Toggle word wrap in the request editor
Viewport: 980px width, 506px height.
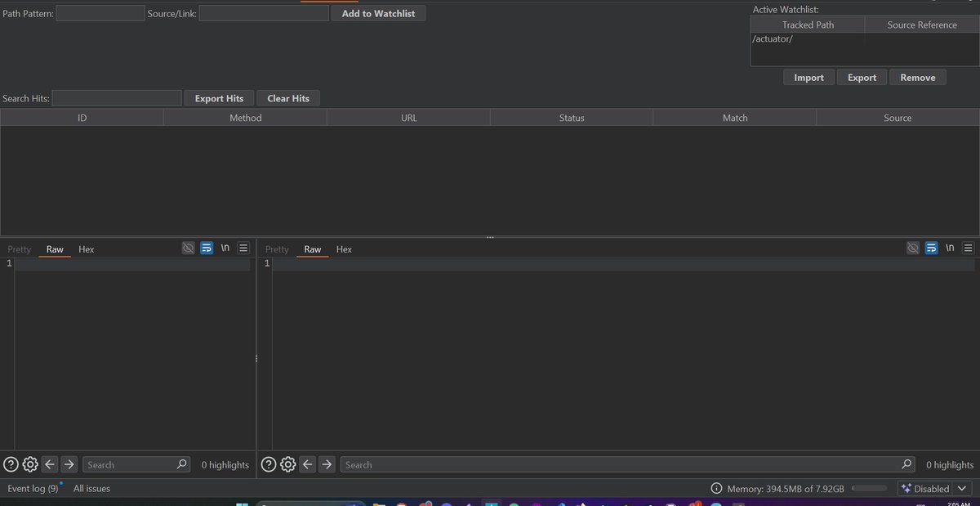[206, 248]
